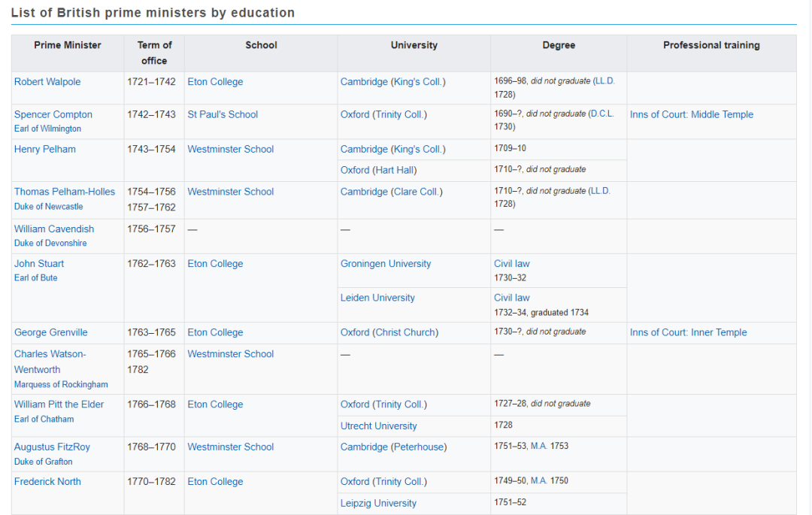Open the John Stuart link
Image resolution: width=812 pixels, height=515 pixels.
[39, 263]
